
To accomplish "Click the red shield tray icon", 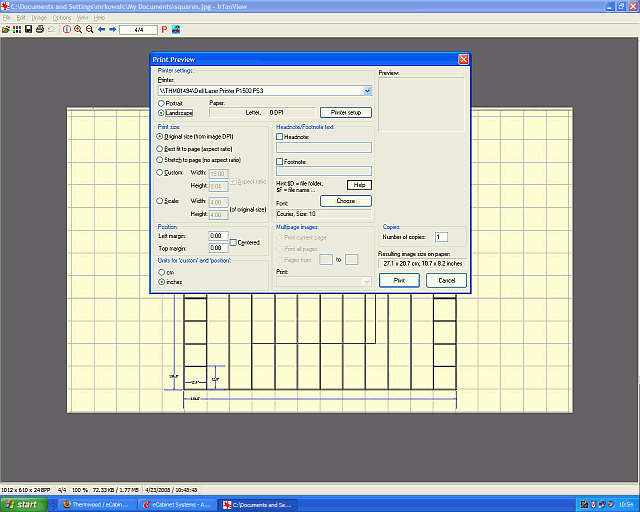I will point(593,505).
